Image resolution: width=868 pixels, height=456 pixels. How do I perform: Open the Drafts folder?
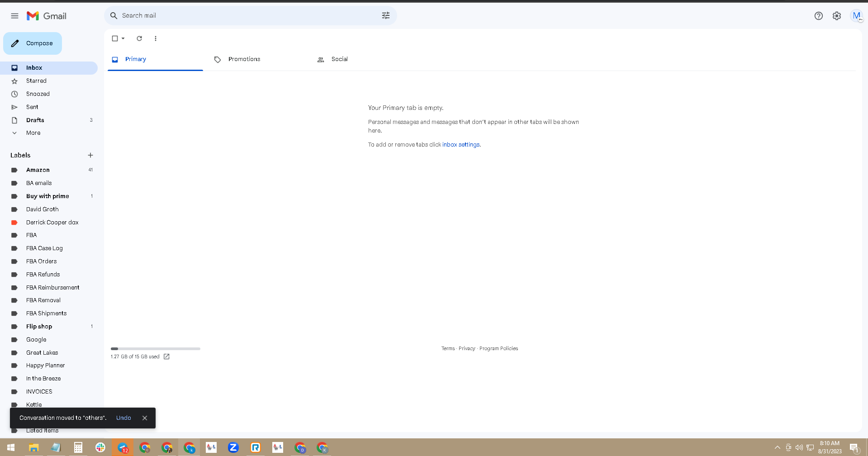(49, 120)
